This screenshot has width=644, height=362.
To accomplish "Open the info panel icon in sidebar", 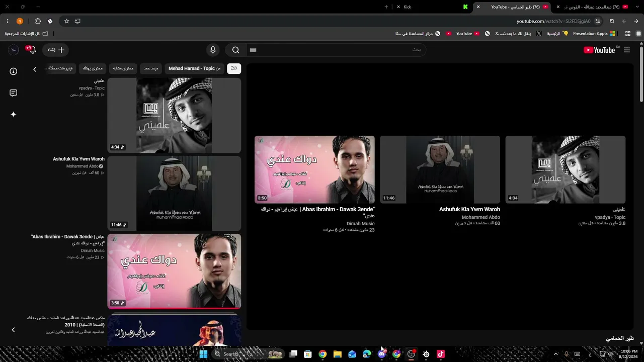I will (x=14, y=71).
